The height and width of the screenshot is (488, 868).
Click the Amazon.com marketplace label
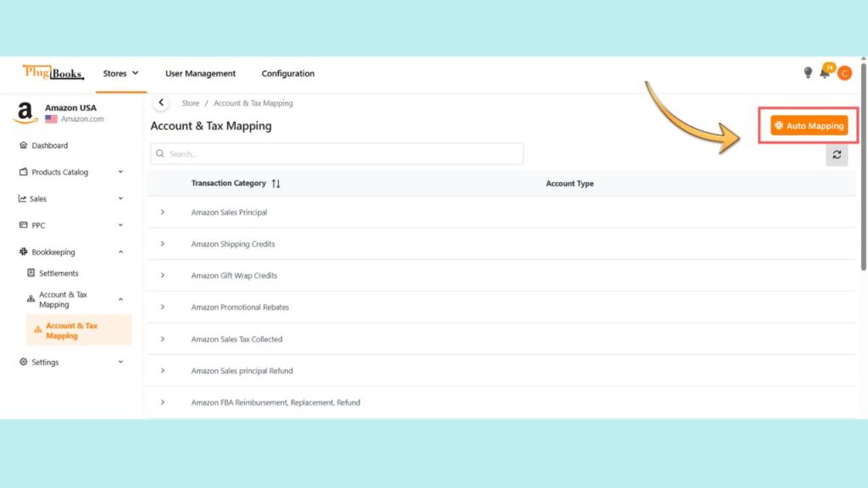(x=82, y=119)
